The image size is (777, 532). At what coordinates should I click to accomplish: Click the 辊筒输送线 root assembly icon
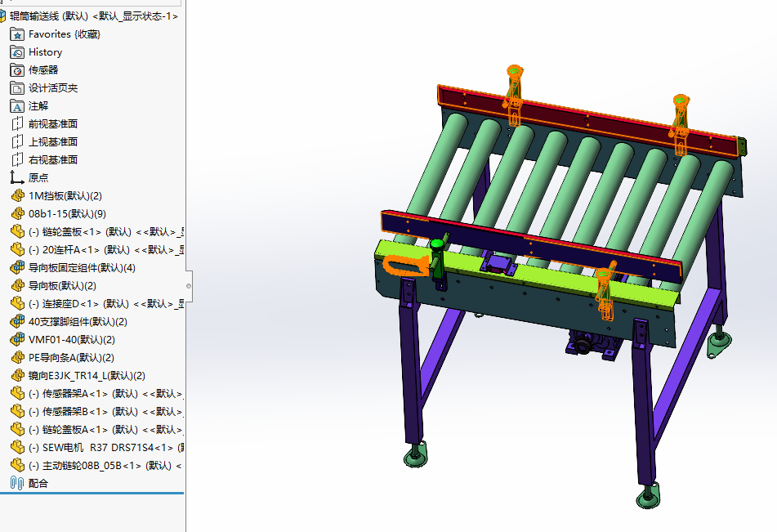click(x=2, y=16)
